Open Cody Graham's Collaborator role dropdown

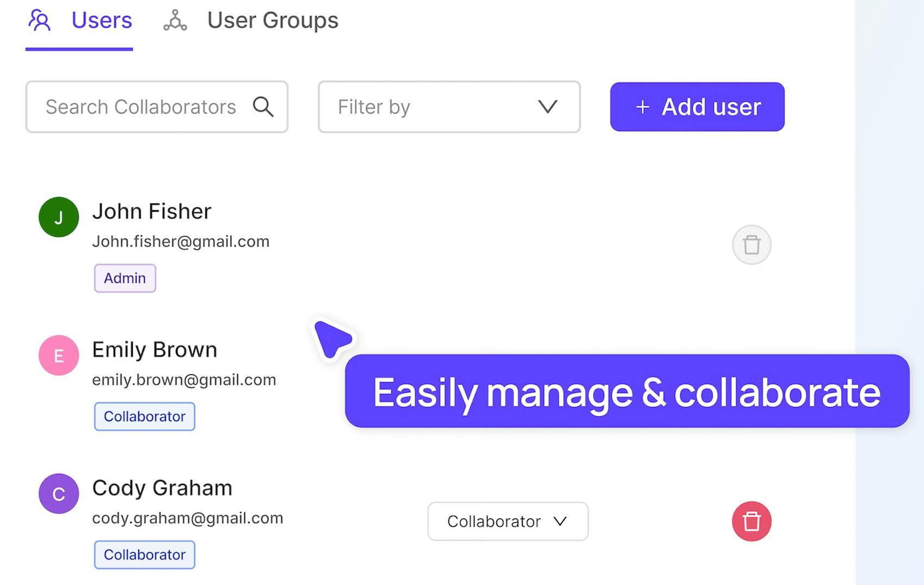(x=507, y=521)
